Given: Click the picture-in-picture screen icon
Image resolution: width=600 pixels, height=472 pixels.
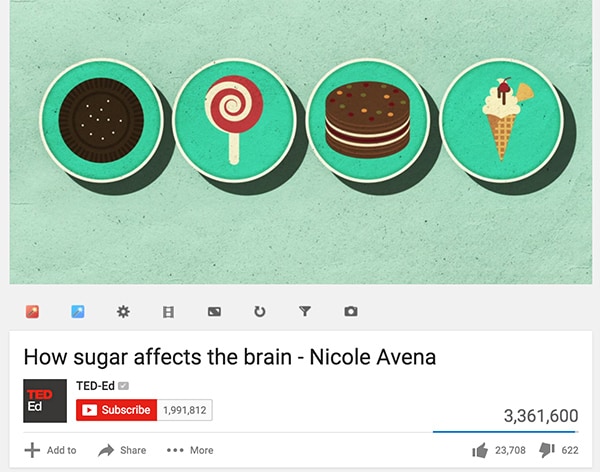Looking at the screenshot, I should [x=214, y=312].
